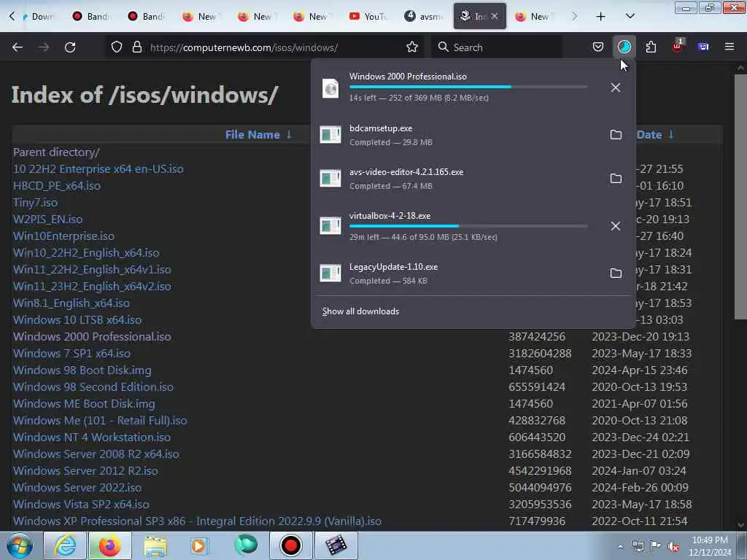Focus the Search box in toolbar
Image resolution: width=747 pixels, height=560 pixels.
tap(496, 47)
